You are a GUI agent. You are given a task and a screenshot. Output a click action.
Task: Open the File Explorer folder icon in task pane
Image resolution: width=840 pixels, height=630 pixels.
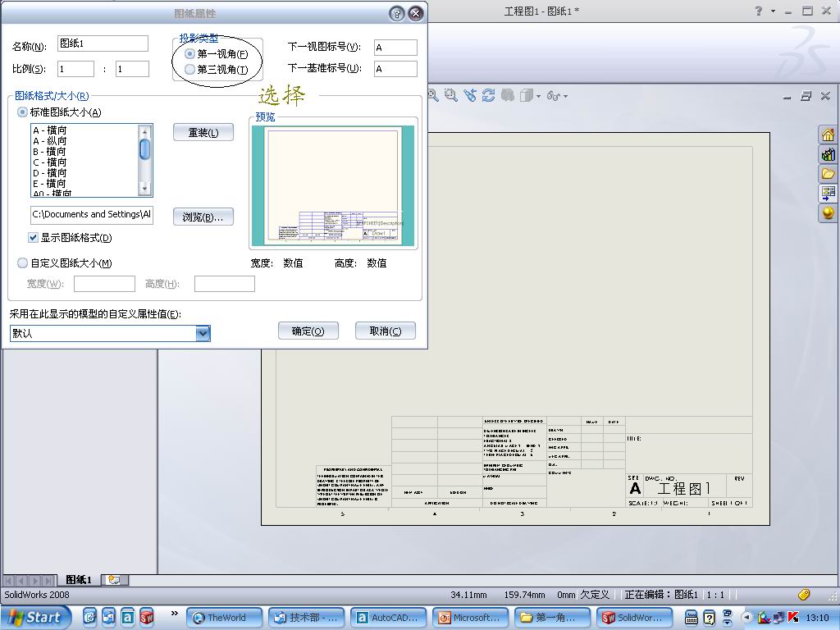(x=828, y=174)
